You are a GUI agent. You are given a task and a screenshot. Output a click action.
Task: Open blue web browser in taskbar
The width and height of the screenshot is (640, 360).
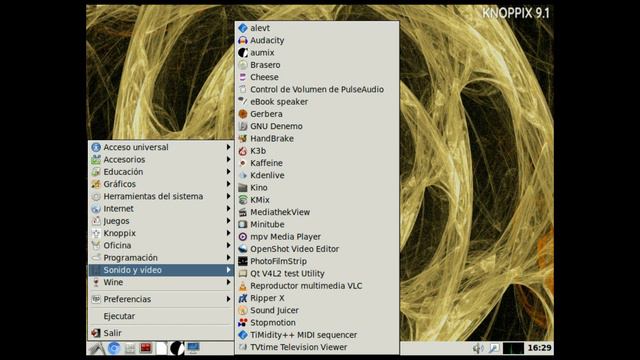114,348
